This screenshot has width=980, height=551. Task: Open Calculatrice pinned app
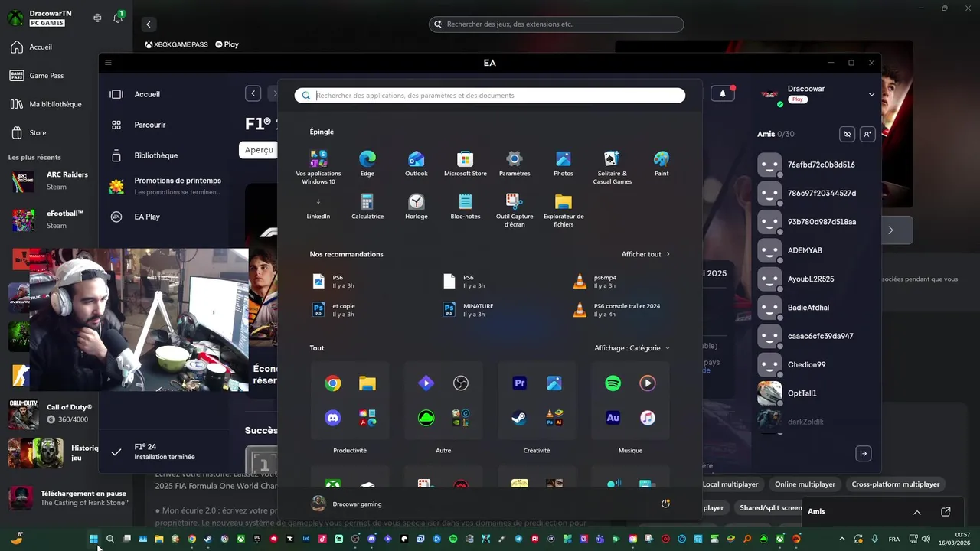pyautogui.click(x=367, y=207)
